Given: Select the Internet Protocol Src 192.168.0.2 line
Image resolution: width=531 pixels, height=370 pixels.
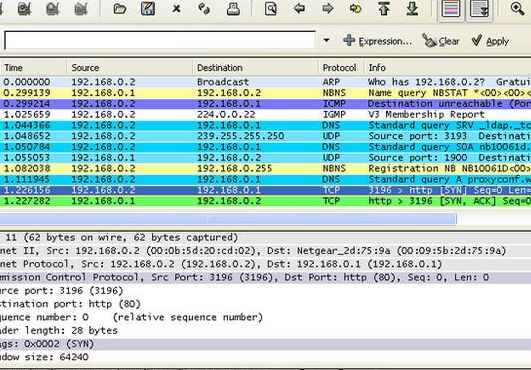Looking at the screenshot, I should (266, 264).
